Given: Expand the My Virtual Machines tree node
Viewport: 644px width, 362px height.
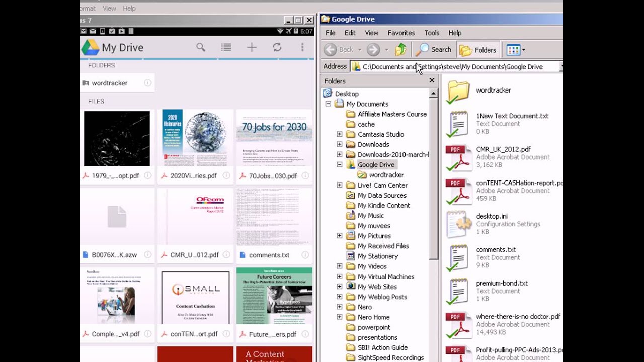Looking at the screenshot, I should pyautogui.click(x=340, y=277).
